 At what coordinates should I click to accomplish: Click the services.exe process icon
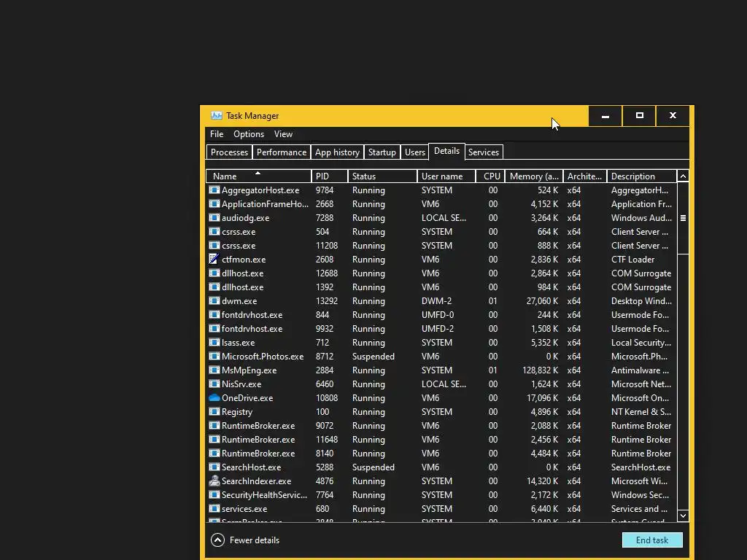tap(214, 508)
